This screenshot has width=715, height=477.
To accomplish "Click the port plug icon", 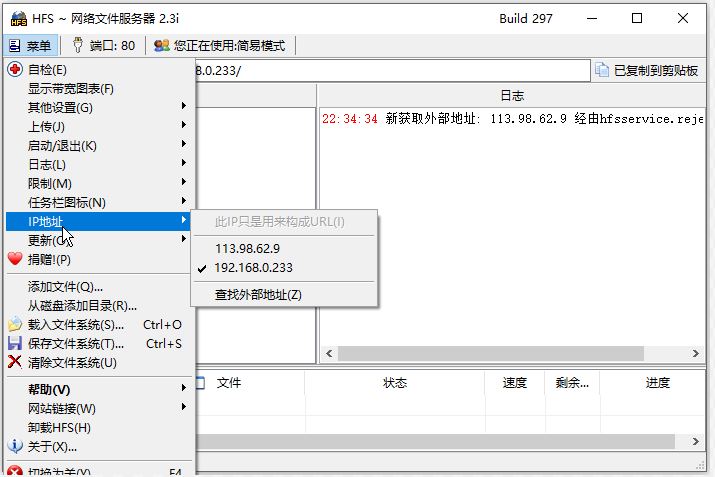I will (78, 45).
